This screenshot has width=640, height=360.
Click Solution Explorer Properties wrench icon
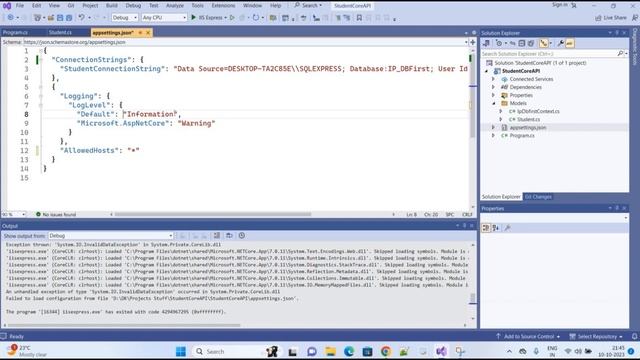[x=561, y=43]
